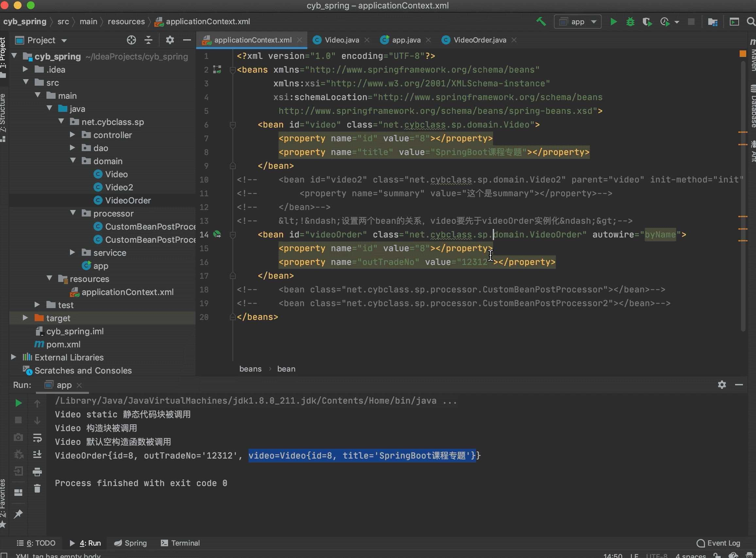
Task: Open Run panel settings gear
Action: (x=722, y=385)
